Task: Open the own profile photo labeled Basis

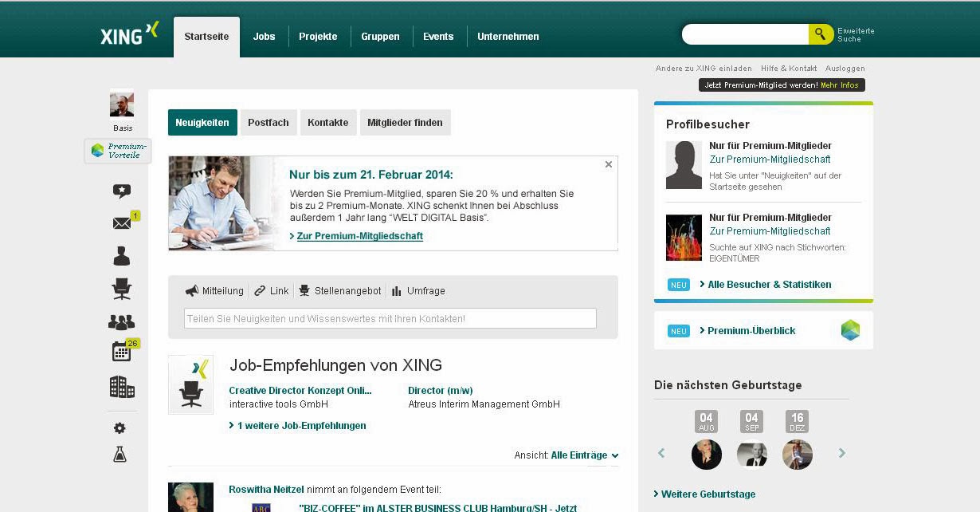Action: (x=122, y=104)
